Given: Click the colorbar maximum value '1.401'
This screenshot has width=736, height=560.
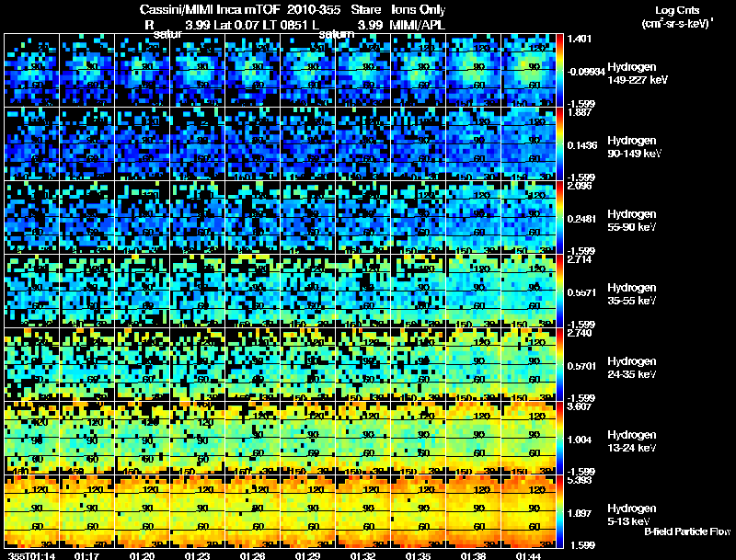Looking at the screenshot, I should [579, 39].
